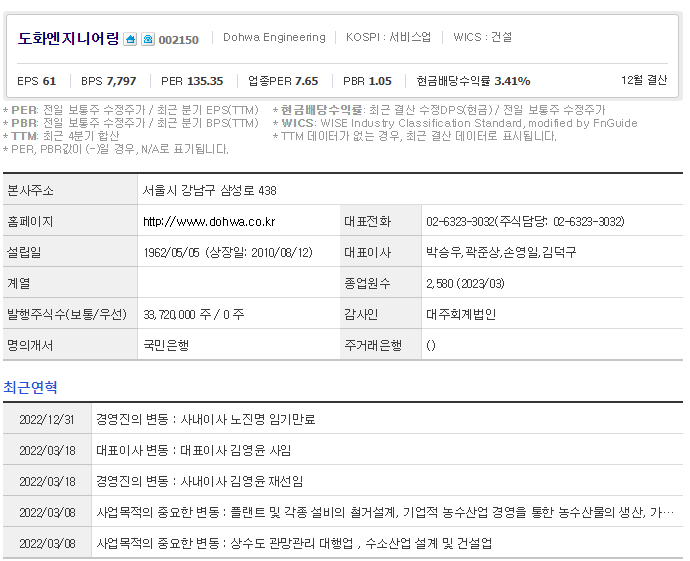The height and width of the screenshot is (561, 690).
Task: Click the 발행주식수(보통/우선) row header
Action: pos(70,314)
